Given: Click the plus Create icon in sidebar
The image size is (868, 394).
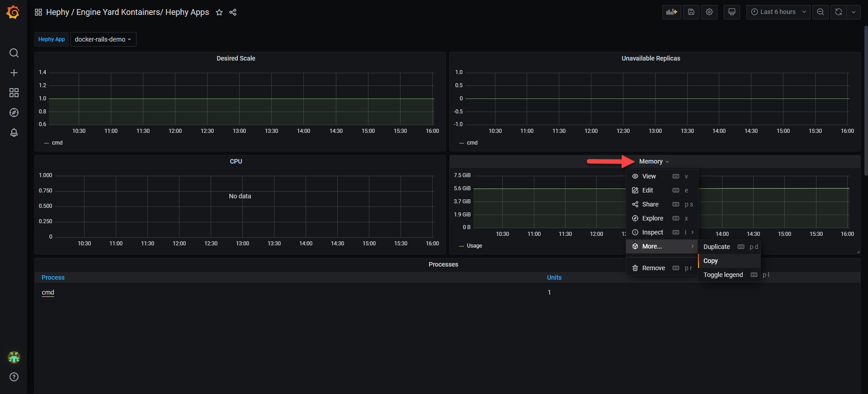Looking at the screenshot, I should pos(14,73).
